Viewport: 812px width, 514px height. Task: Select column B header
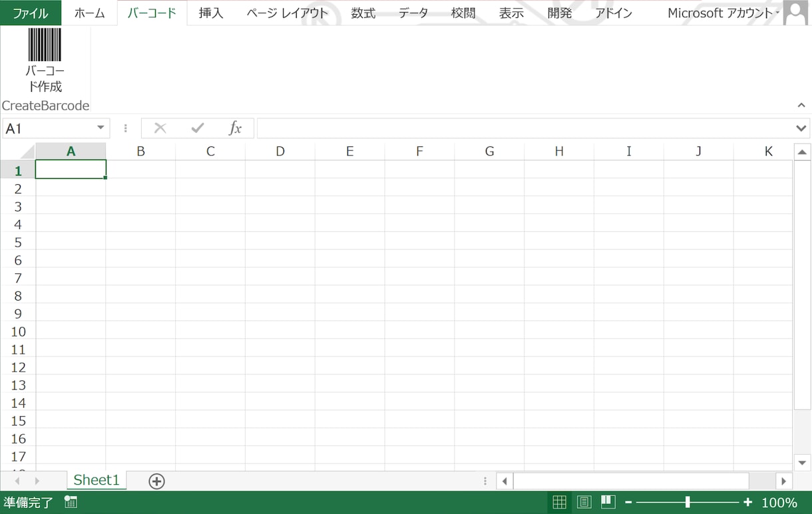point(140,152)
